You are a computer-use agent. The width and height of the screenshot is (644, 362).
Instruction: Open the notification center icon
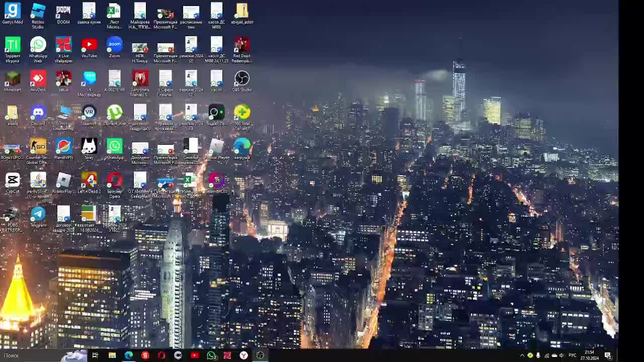pyautogui.click(x=608, y=355)
